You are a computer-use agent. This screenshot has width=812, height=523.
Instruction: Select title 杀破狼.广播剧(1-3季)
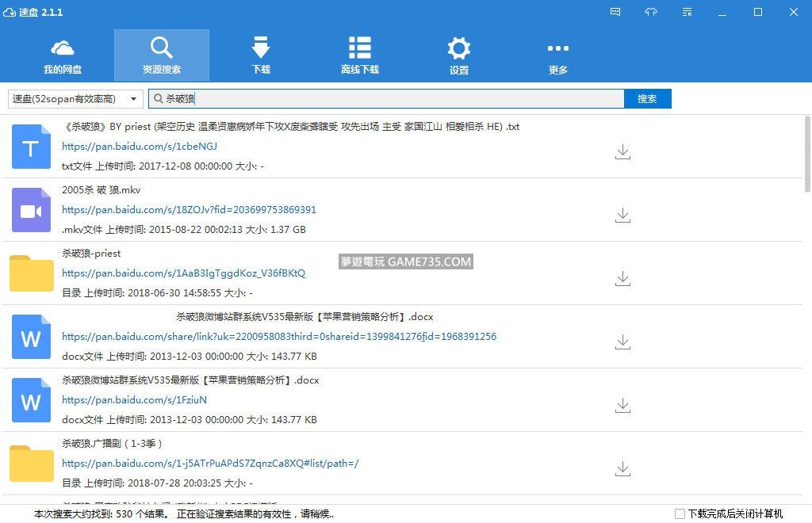pyautogui.click(x=113, y=443)
